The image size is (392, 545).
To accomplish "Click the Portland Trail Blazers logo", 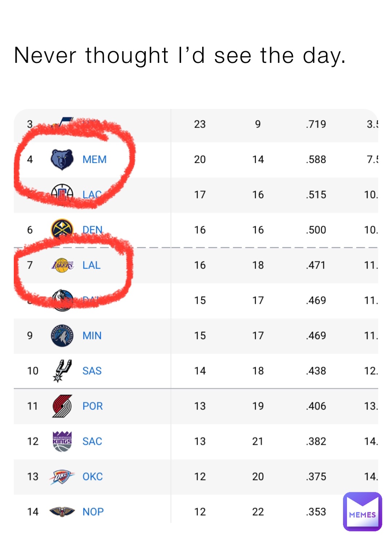I will tap(62, 406).
